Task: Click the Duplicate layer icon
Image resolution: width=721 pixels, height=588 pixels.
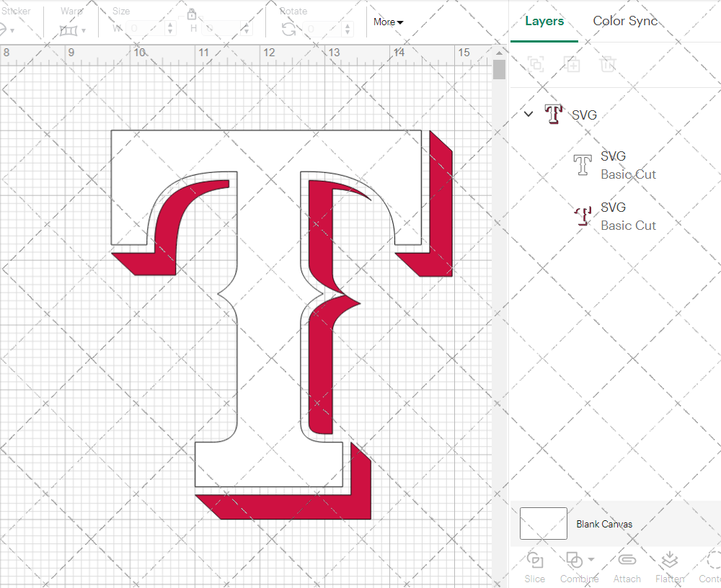Action: (572, 64)
